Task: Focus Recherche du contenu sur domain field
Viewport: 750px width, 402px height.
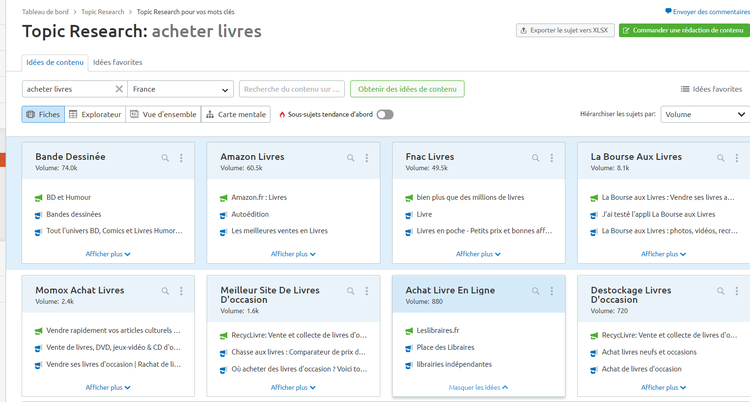Action: pyautogui.click(x=292, y=89)
